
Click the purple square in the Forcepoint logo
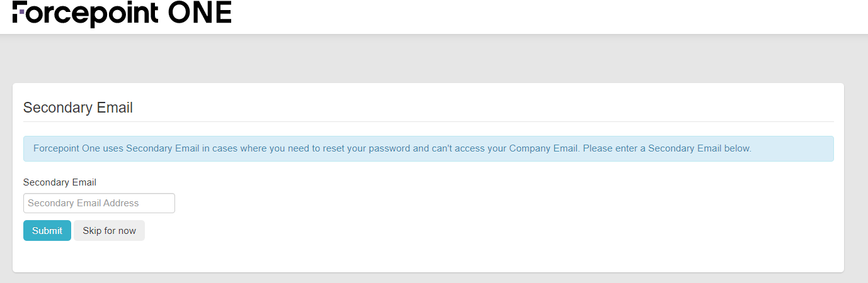(22, 11)
